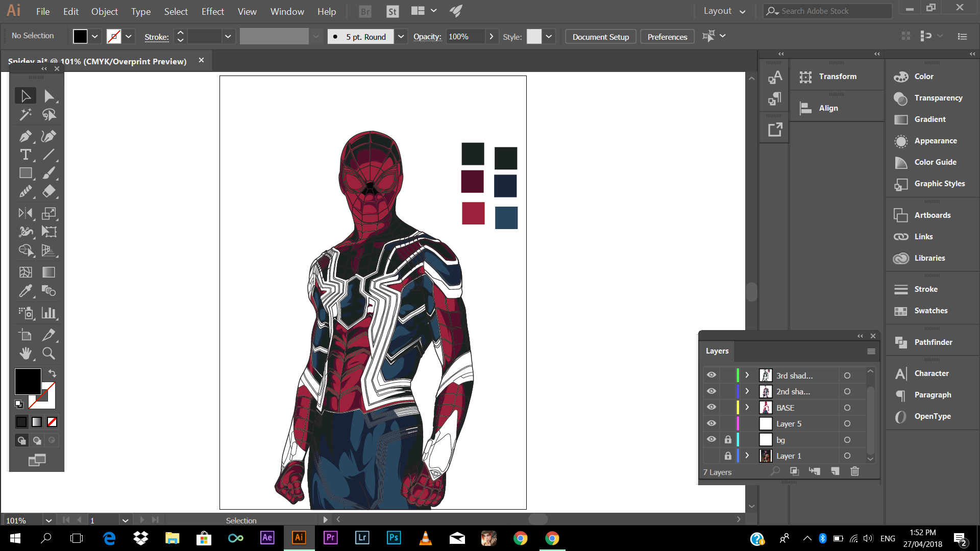Click the red swatch square on artboard
980x551 pixels.
pos(473,213)
